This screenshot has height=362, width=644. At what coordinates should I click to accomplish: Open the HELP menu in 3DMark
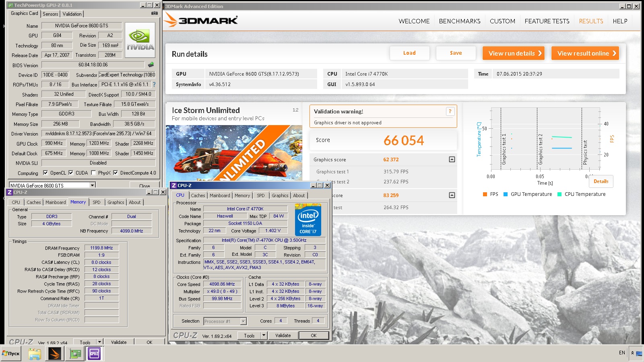[620, 21]
